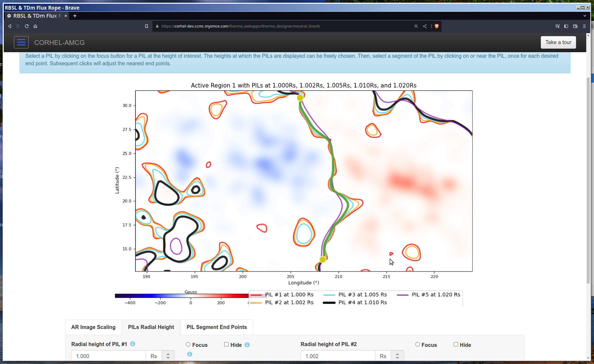This screenshot has width=594, height=364.
Task: Open the browser sidebar panel icon
Action: [566, 26]
